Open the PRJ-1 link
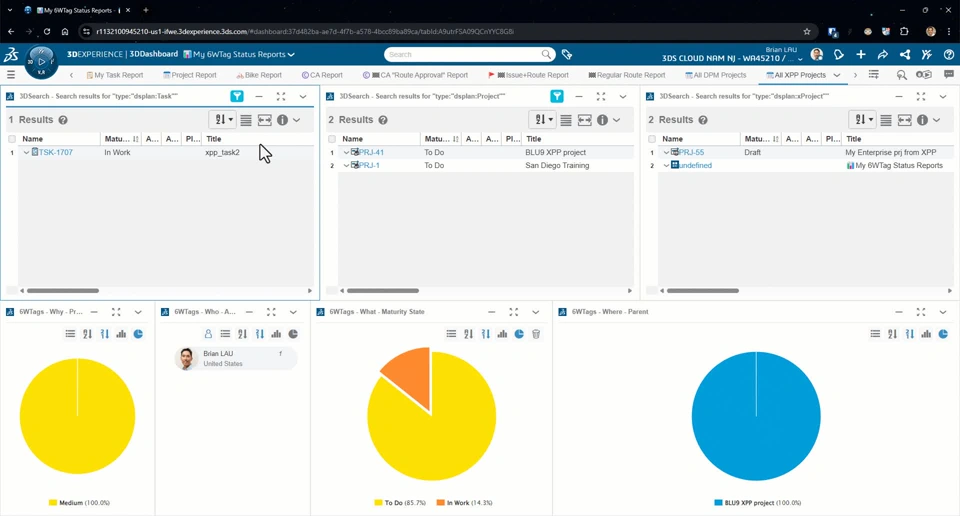 [x=369, y=165]
